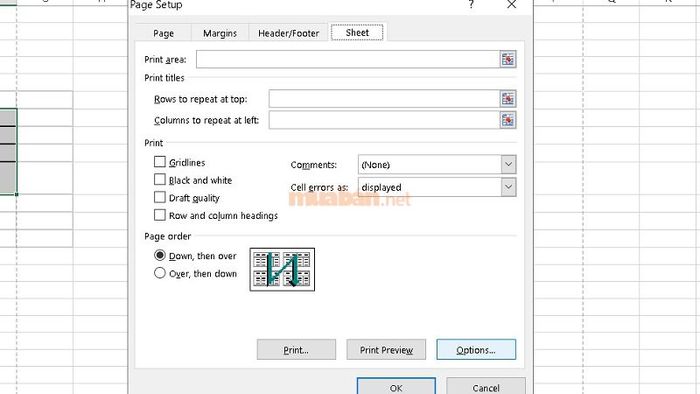
Task: Click the question mark help icon
Action: (471, 4)
